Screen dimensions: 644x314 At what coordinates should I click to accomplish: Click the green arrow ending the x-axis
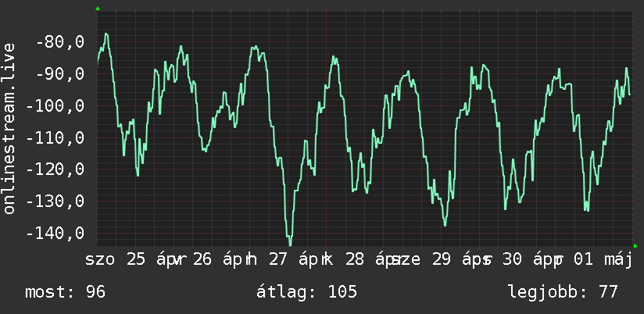635,246
